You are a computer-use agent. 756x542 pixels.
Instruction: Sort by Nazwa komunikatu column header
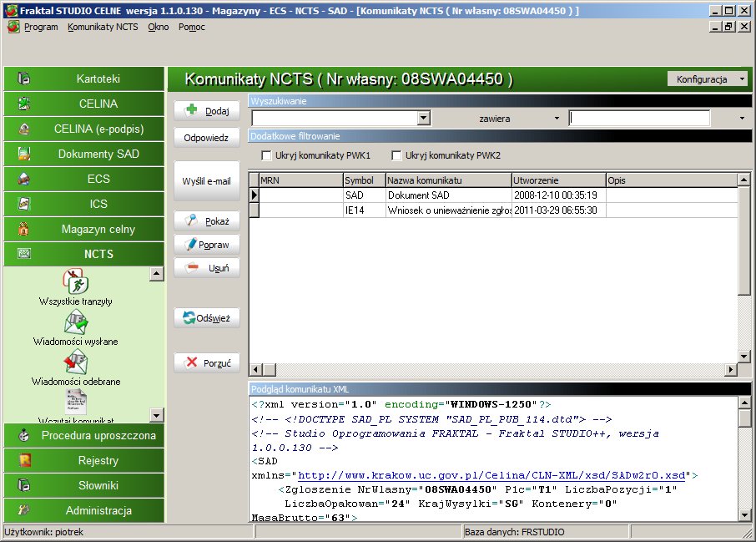[448, 180]
